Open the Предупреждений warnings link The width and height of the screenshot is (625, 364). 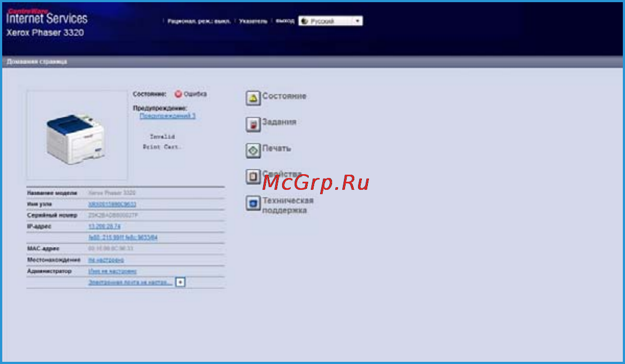click(x=168, y=116)
